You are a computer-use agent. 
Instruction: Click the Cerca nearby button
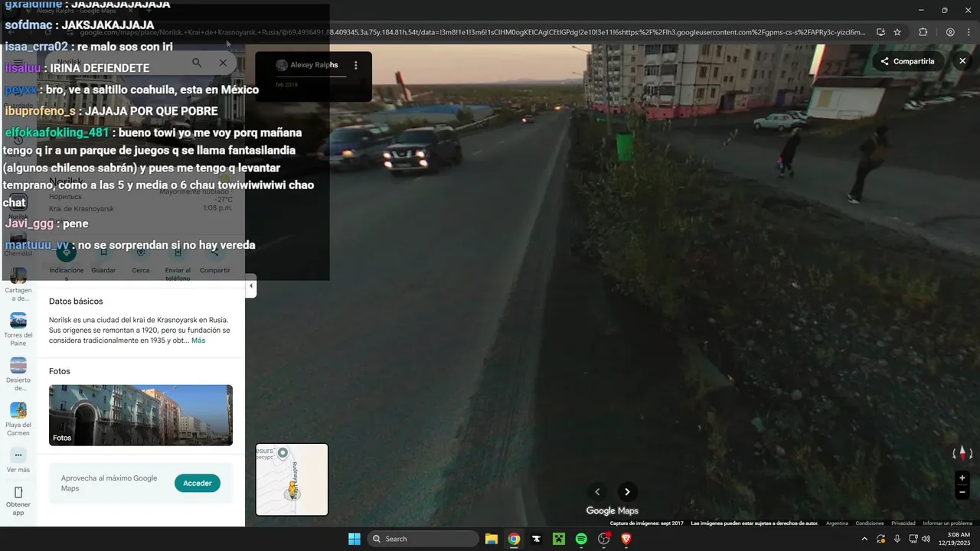coord(141,252)
